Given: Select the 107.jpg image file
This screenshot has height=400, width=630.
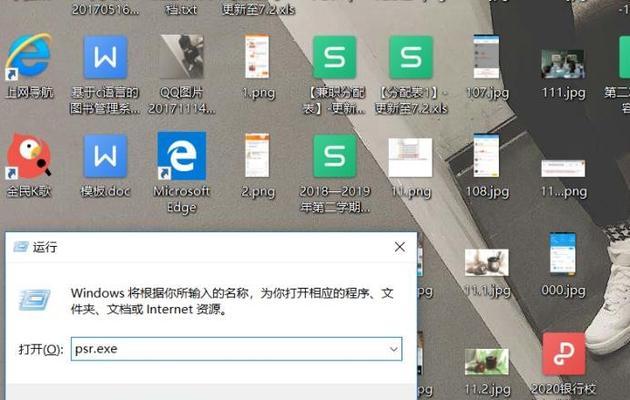Looking at the screenshot, I should [x=486, y=56].
